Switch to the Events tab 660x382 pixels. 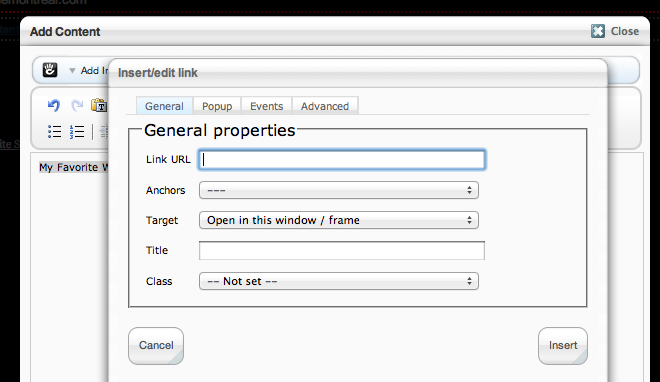coord(266,106)
